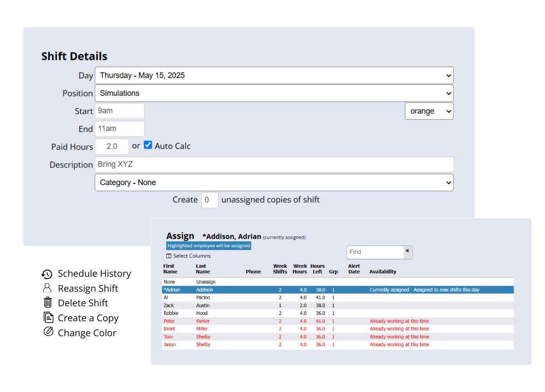The height and width of the screenshot is (392, 545).
Task: Click the Assign heading above the employee list
Action: pyautogui.click(x=180, y=235)
